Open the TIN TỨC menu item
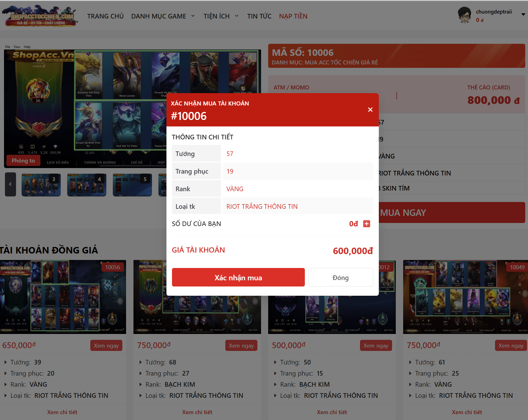The height and width of the screenshot is (420, 528). [259, 16]
